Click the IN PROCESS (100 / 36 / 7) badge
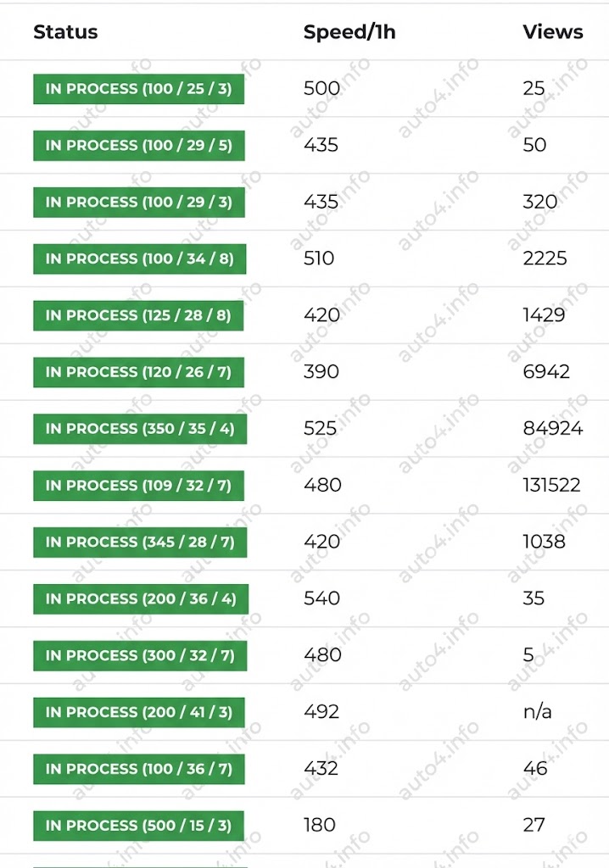609x868 pixels. click(x=138, y=769)
